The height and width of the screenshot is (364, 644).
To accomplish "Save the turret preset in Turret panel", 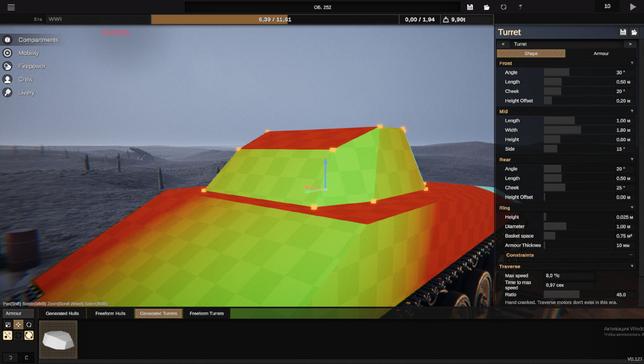I will pyautogui.click(x=623, y=32).
